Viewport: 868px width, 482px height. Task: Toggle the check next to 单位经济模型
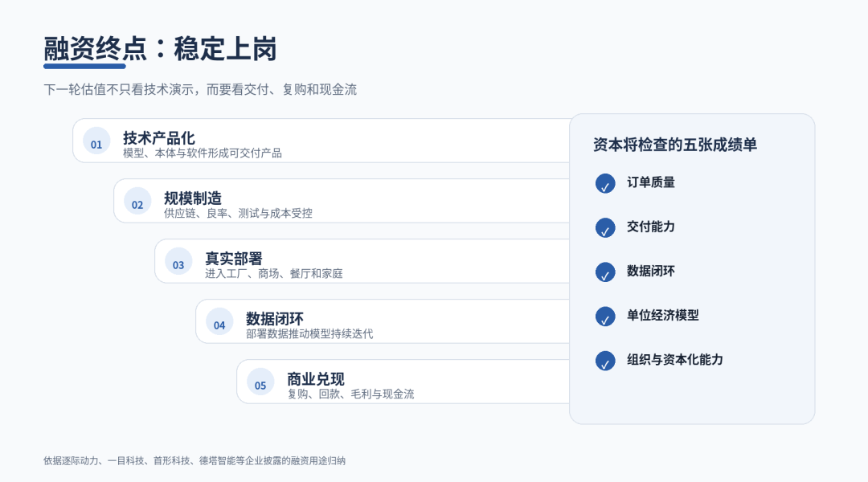click(605, 316)
